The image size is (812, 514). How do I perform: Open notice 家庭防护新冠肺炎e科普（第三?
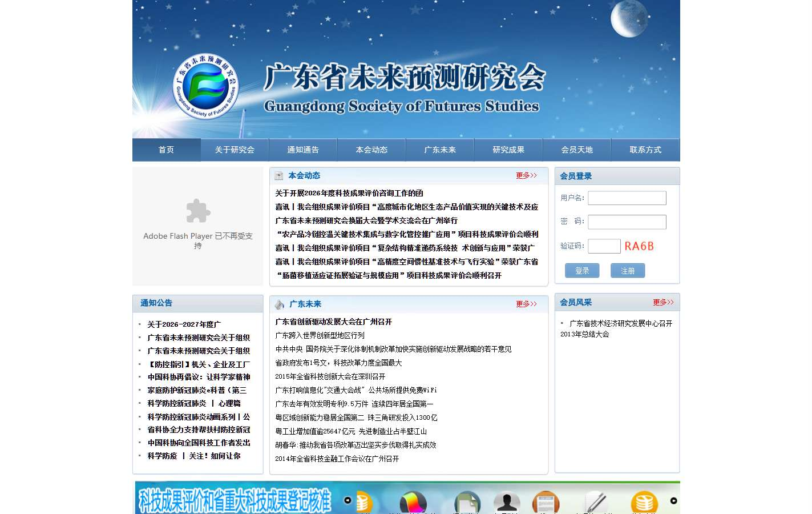pos(197,390)
